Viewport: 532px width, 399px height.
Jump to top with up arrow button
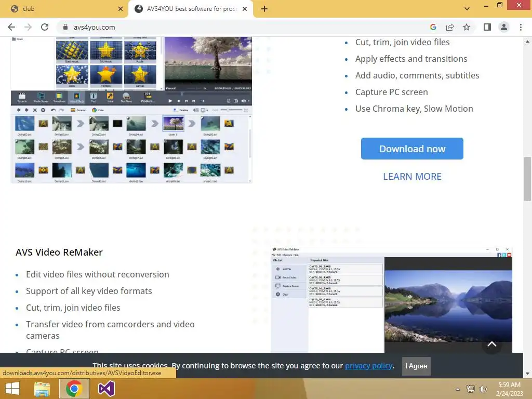[491, 344]
